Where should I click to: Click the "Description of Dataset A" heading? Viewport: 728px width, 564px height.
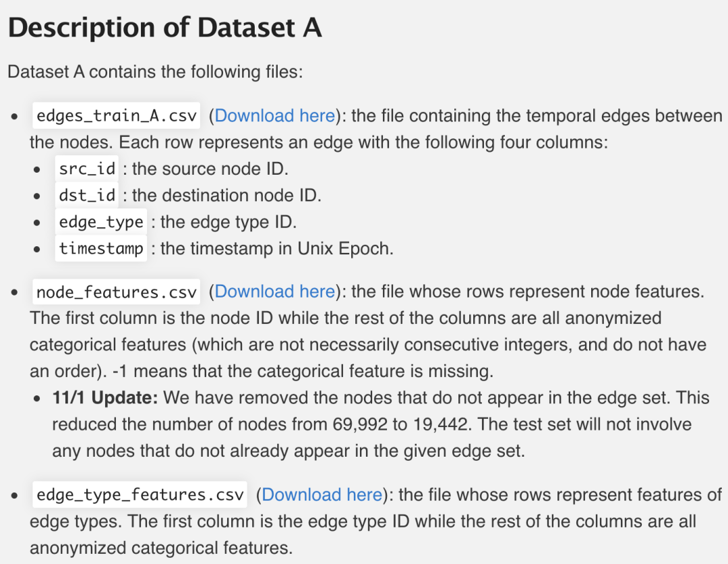164,28
